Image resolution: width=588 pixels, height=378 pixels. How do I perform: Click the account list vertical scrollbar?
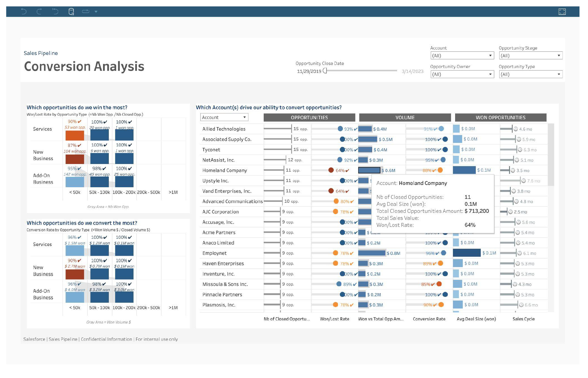click(551, 155)
